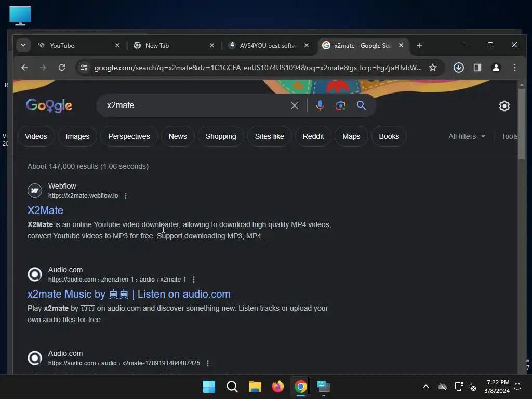532x399 pixels.
Task: Close the AVS4YOU tab
Action: (x=307, y=45)
